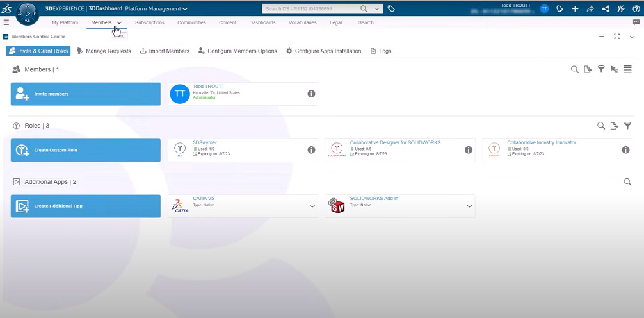
Task: Click Create Custom Role button
Action: click(x=85, y=150)
